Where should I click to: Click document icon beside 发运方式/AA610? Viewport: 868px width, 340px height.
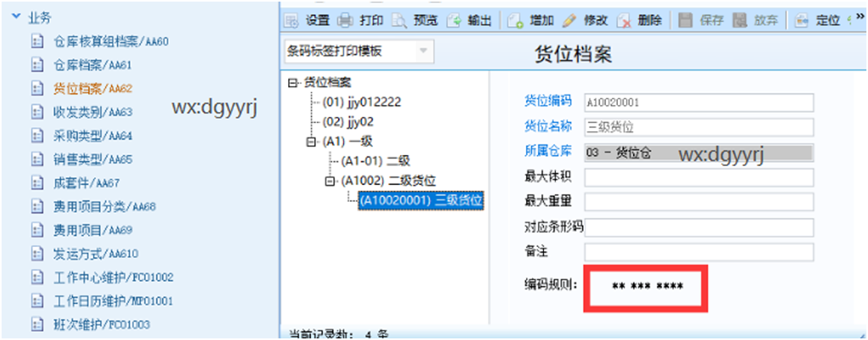click(37, 254)
